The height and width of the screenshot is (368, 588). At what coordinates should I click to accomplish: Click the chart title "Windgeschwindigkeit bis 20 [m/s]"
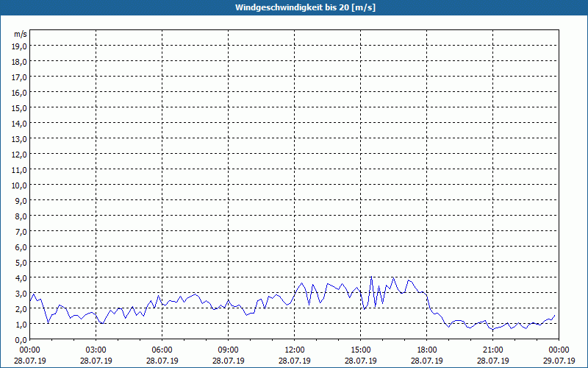[305, 7]
